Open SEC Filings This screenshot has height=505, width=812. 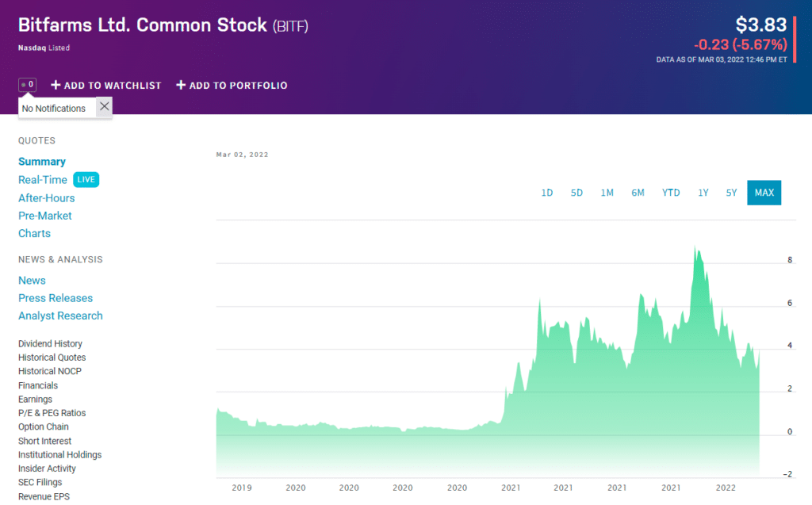click(x=40, y=482)
